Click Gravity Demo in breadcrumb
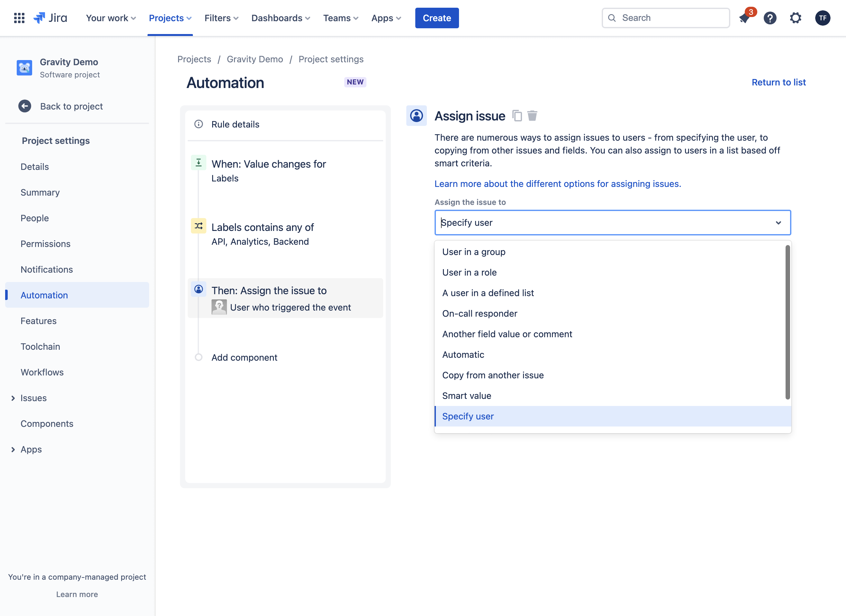Screen dimensions: 846x616 tap(255, 59)
